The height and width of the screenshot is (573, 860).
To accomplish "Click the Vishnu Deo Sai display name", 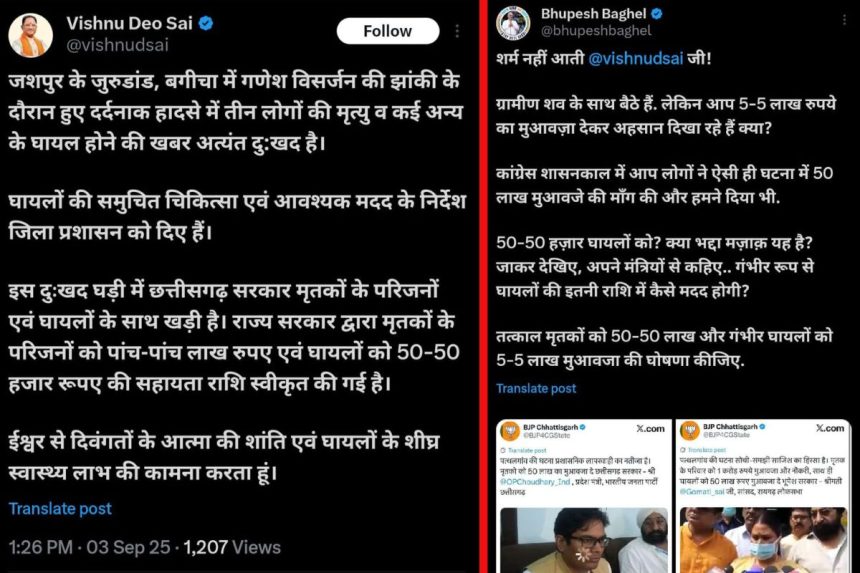I will click(x=129, y=24).
